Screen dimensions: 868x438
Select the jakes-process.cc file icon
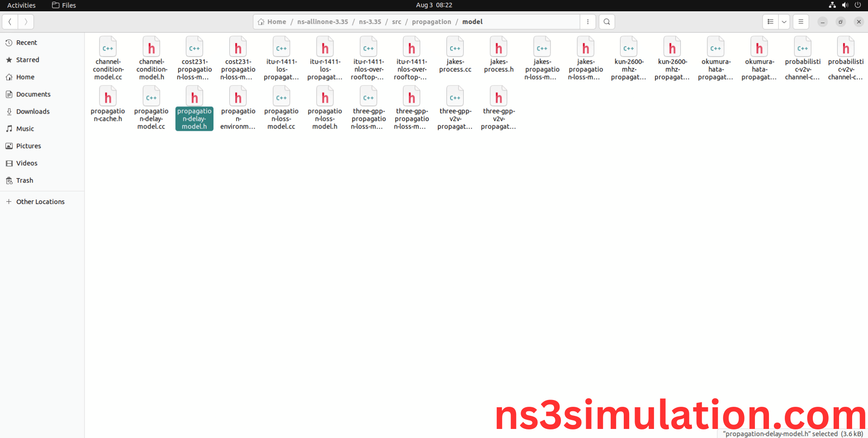pyautogui.click(x=455, y=48)
